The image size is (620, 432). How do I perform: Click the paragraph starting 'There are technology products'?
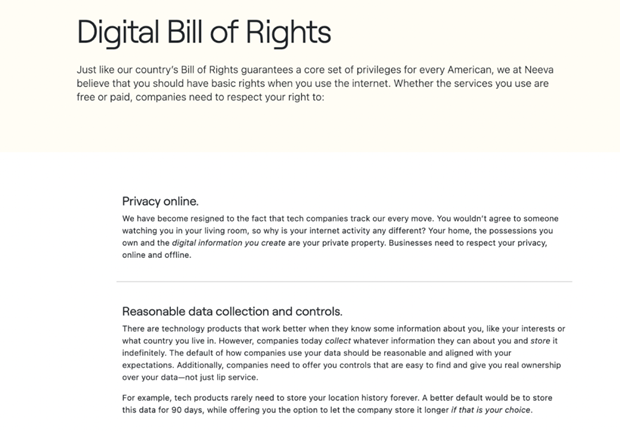click(343, 353)
